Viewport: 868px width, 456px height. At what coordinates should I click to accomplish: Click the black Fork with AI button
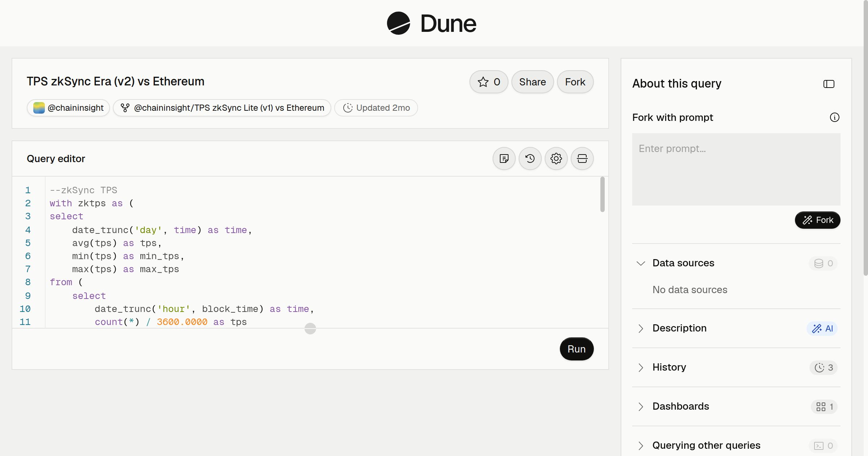pyautogui.click(x=817, y=220)
